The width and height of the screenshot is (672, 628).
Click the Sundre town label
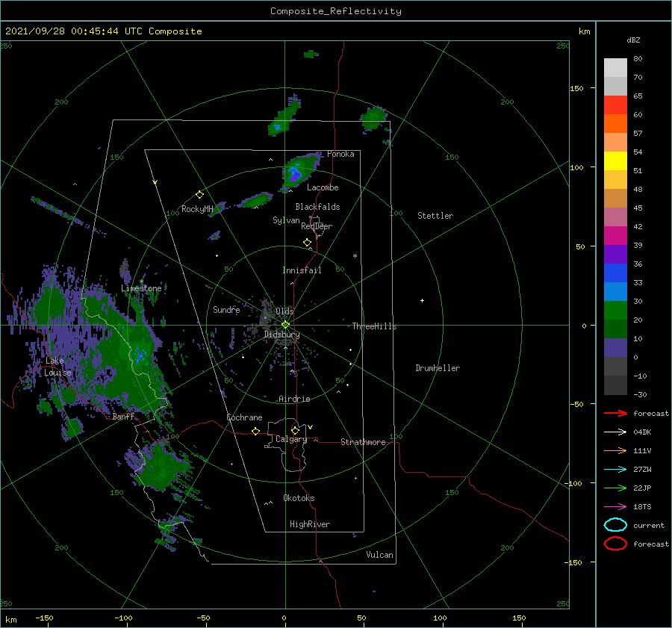(x=226, y=309)
